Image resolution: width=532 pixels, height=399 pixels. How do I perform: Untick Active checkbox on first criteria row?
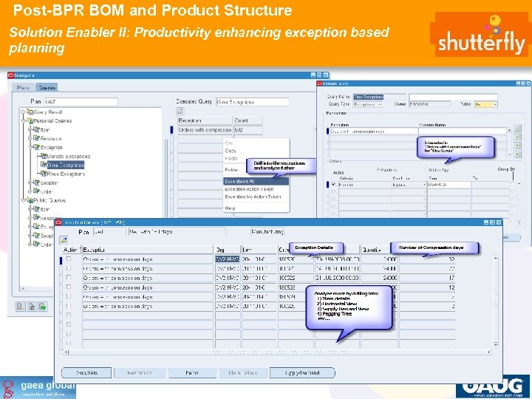pos(333,184)
